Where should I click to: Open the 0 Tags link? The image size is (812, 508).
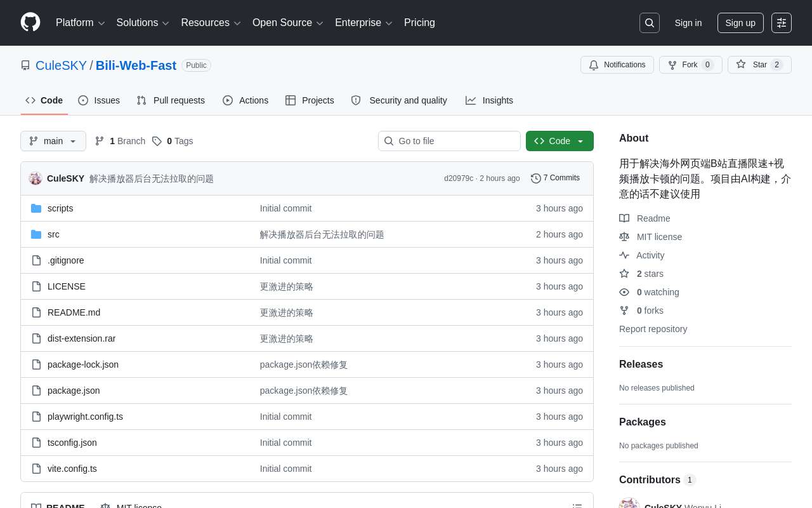[173, 141]
